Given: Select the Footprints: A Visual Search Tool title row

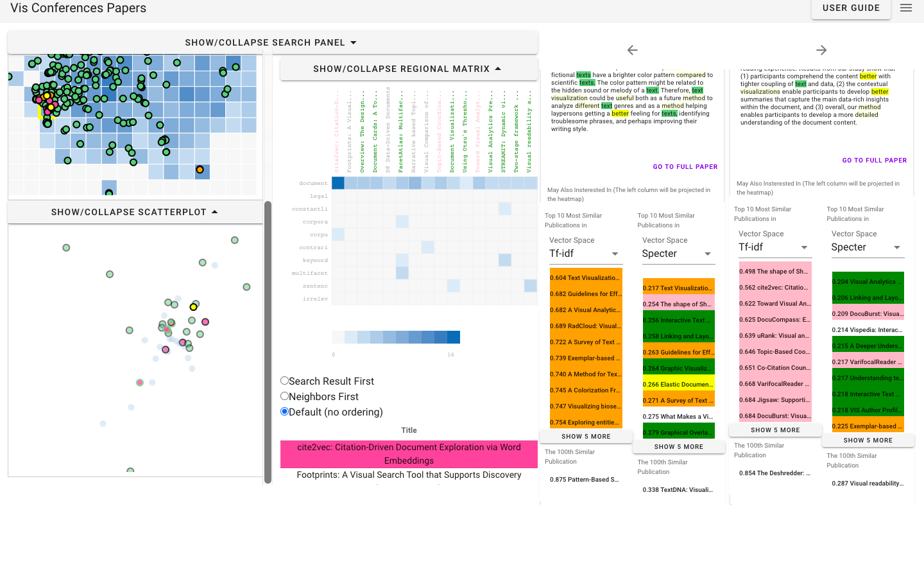Looking at the screenshot, I should coord(409,475).
